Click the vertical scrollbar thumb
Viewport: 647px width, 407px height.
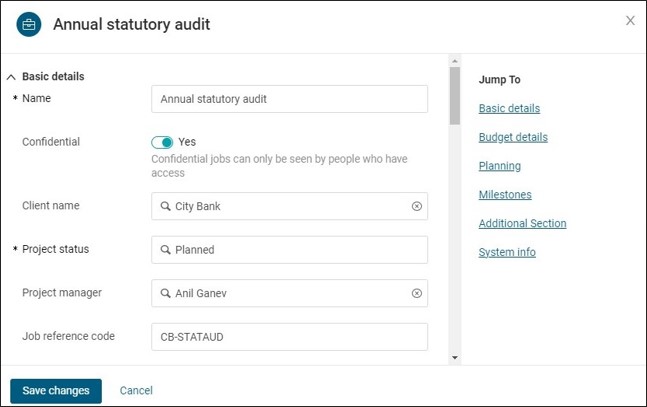455,96
